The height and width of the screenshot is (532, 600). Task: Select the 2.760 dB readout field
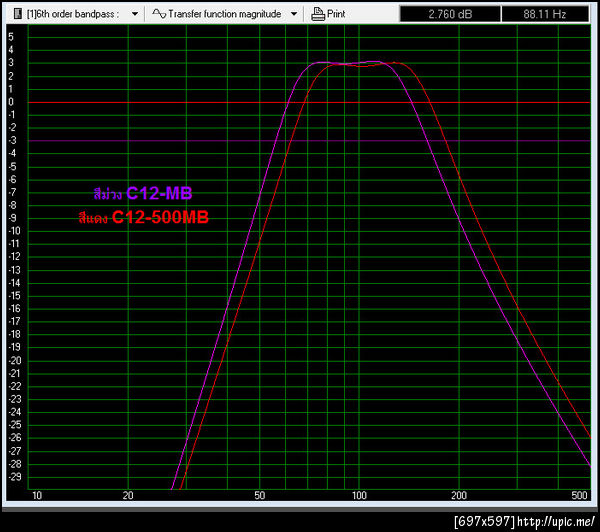coord(450,15)
